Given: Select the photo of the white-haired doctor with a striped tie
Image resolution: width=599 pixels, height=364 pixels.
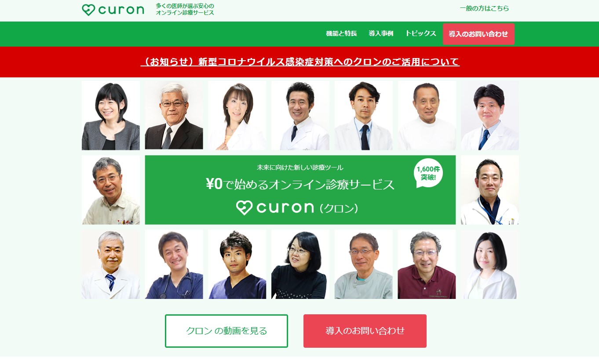Looking at the screenshot, I should 111,264.
